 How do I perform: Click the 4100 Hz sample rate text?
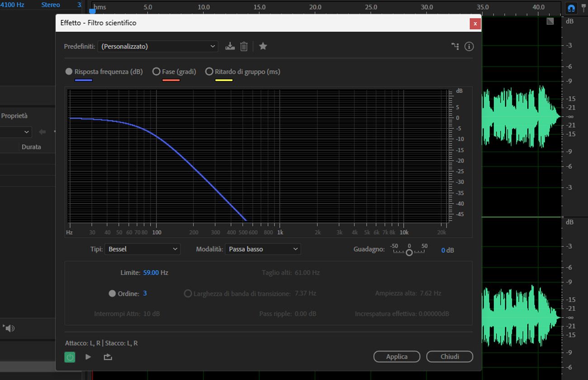(x=12, y=5)
